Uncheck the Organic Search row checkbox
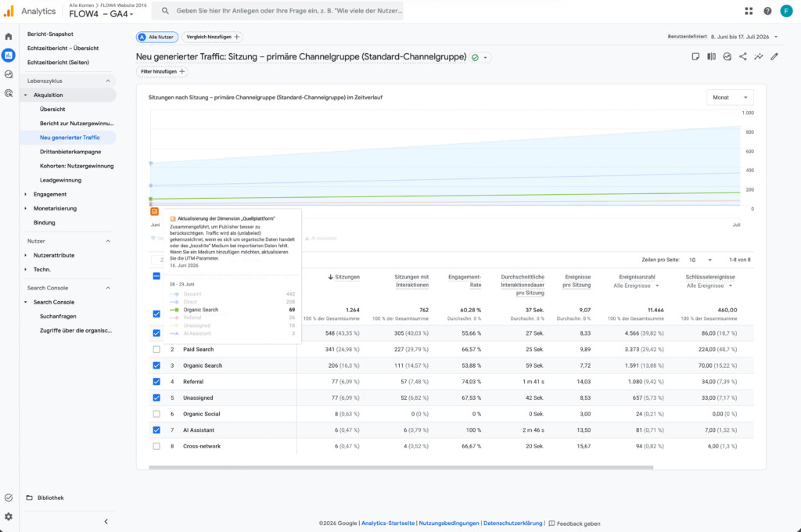The height and width of the screenshot is (532, 801). tap(156, 365)
